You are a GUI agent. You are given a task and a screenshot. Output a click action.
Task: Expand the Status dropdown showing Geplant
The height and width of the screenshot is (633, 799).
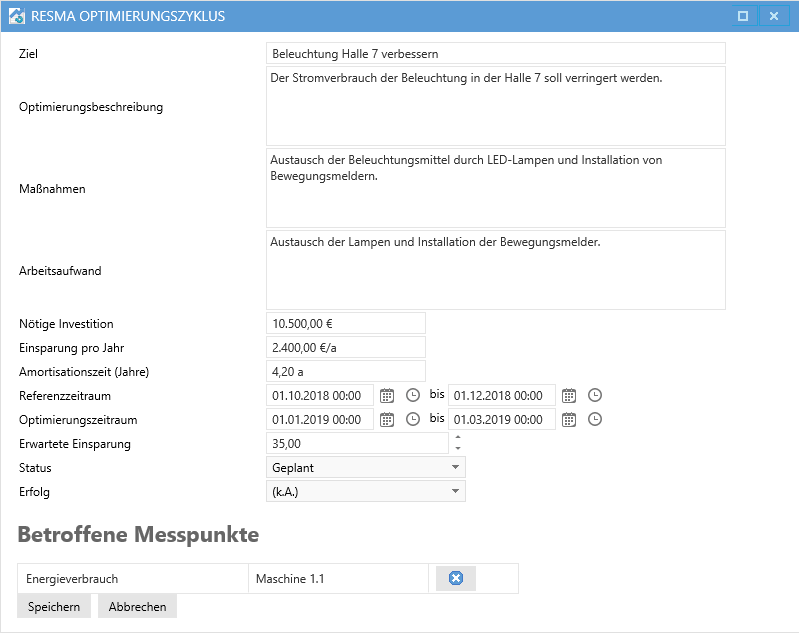[455, 467]
